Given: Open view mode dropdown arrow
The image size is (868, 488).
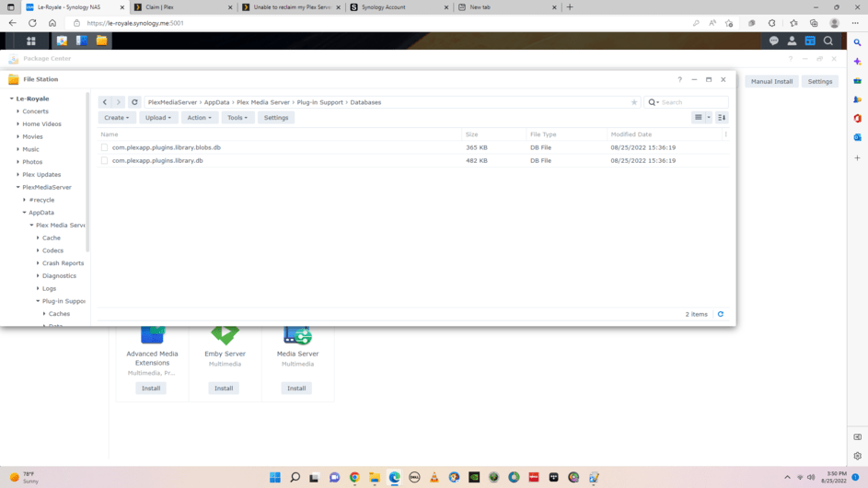Looking at the screenshot, I should coord(709,118).
